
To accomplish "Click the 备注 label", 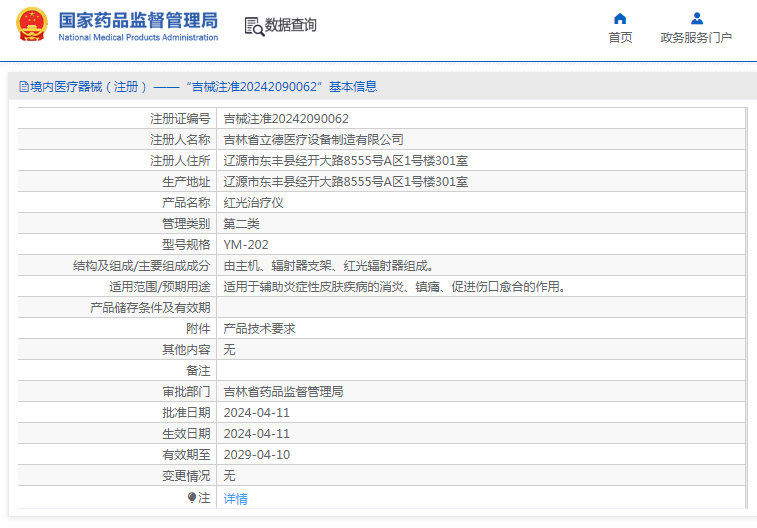I will pos(198,371).
